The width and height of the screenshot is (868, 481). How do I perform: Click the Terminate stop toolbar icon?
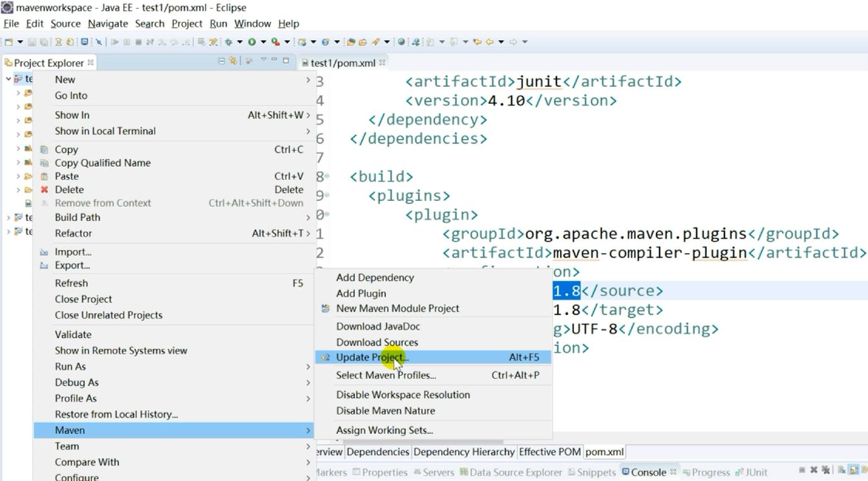click(138, 42)
